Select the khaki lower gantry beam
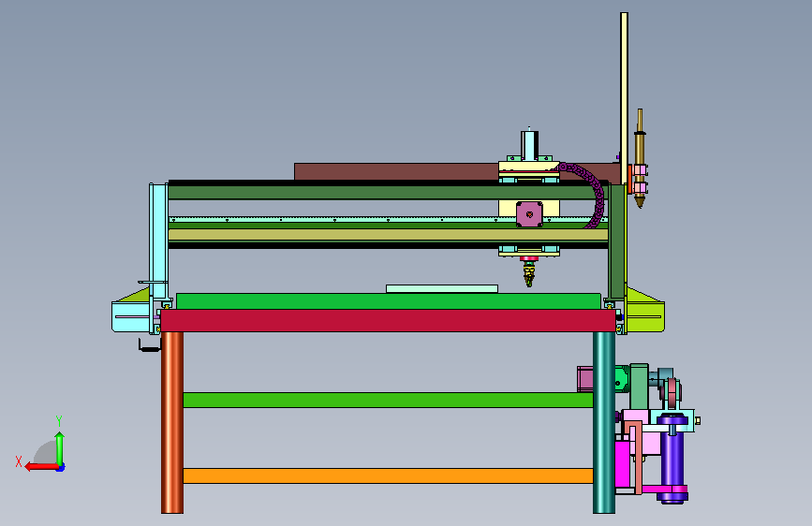 [x=388, y=235]
